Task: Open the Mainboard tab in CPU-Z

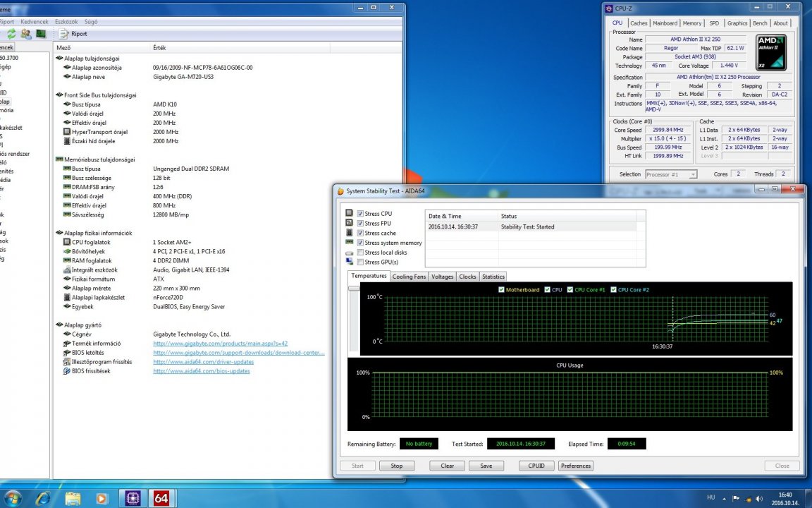Action: pos(665,23)
